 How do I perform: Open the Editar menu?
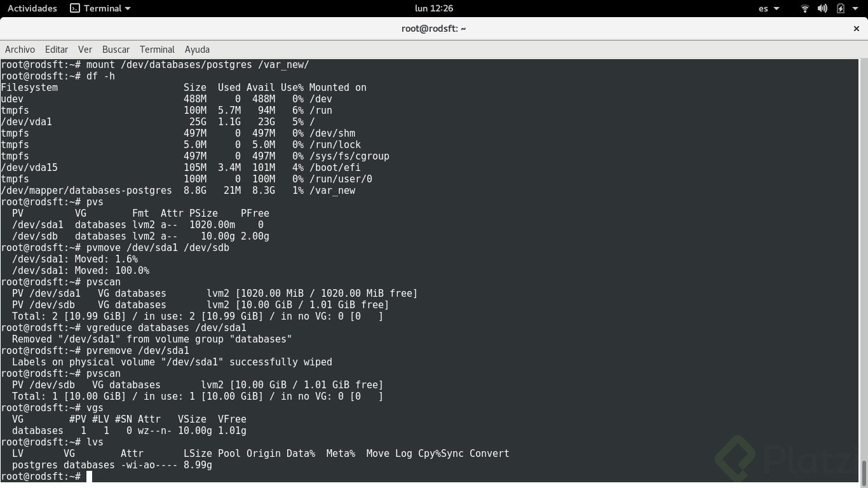[x=57, y=50]
